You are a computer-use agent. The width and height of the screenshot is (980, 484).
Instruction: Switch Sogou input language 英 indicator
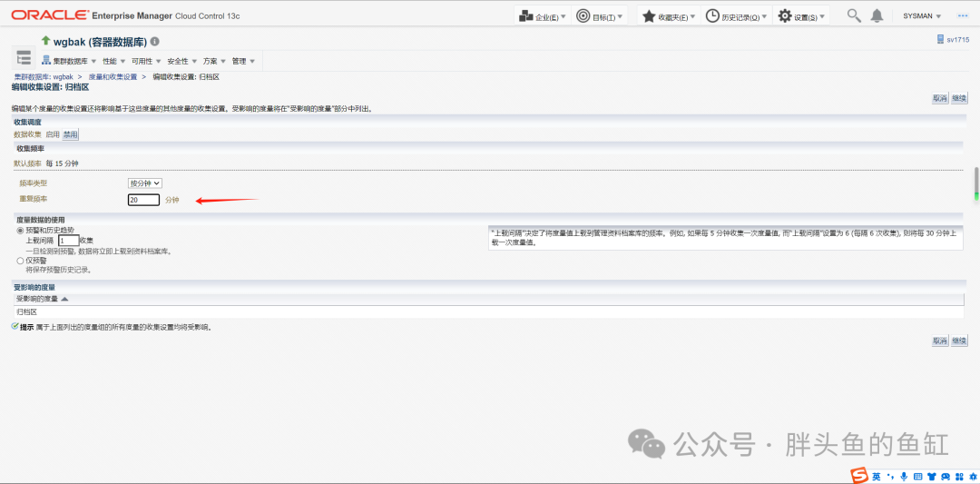[x=877, y=477]
